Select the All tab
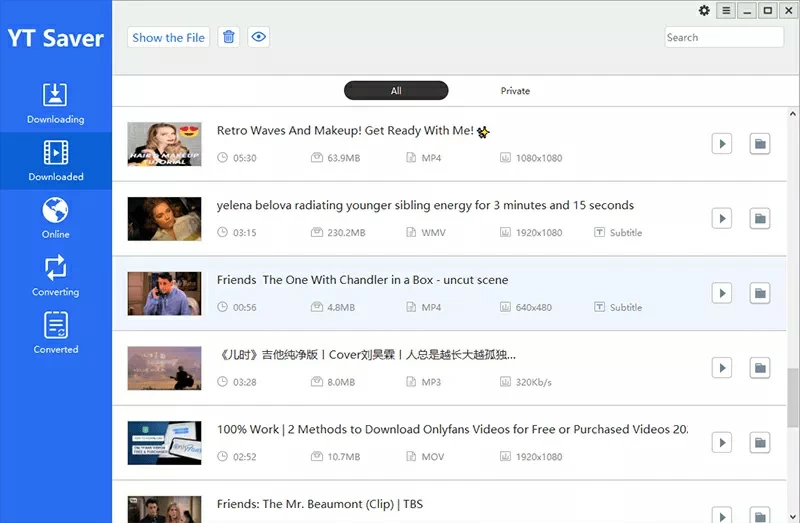Viewport: 800px width, 523px height. point(396,91)
